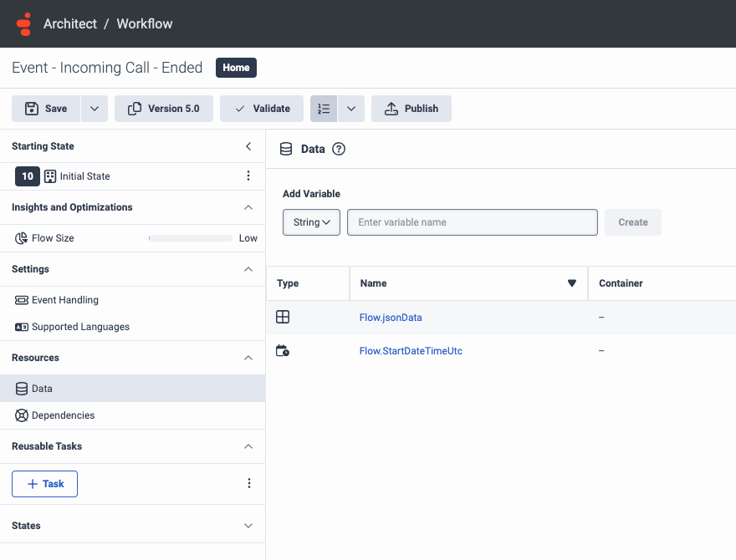The height and width of the screenshot is (560, 736).
Task: Click the Flow.jsonData type icon
Action: 283,317
